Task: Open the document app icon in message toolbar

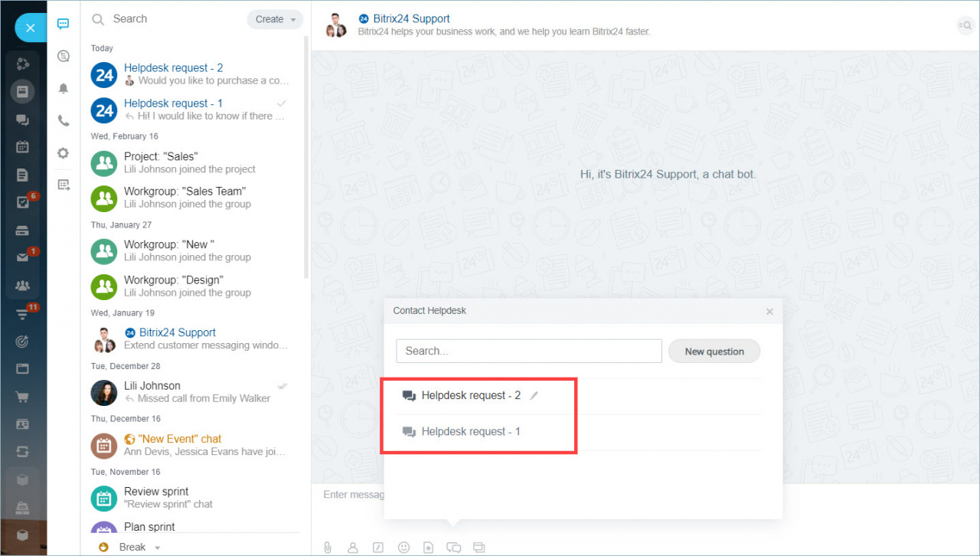Action: click(429, 548)
